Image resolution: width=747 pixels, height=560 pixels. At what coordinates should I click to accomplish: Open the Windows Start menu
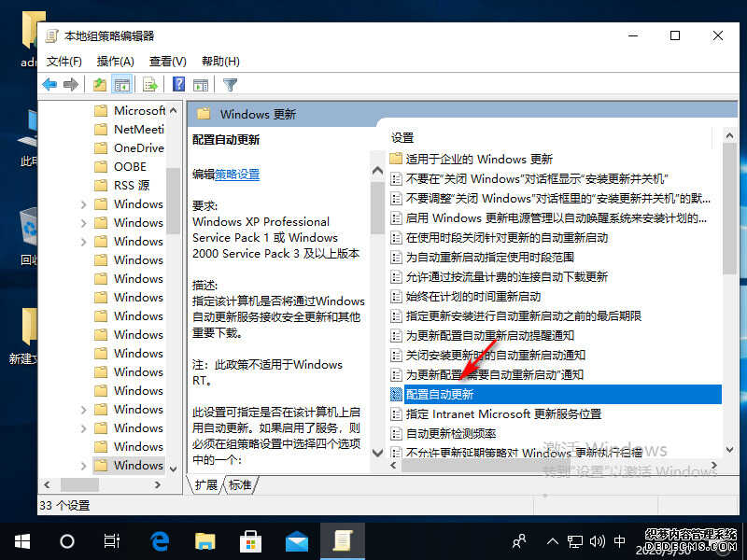click(x=22, y=541)
